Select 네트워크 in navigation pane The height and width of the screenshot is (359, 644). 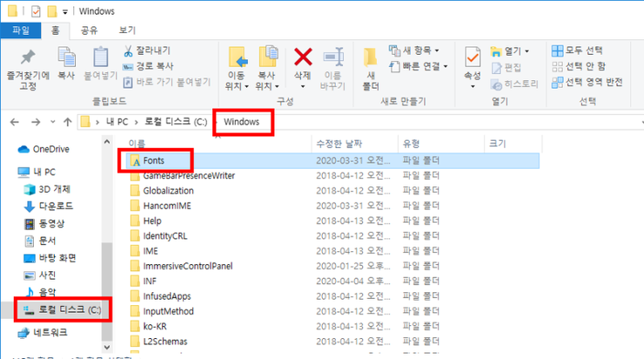[x=43, y=332]
